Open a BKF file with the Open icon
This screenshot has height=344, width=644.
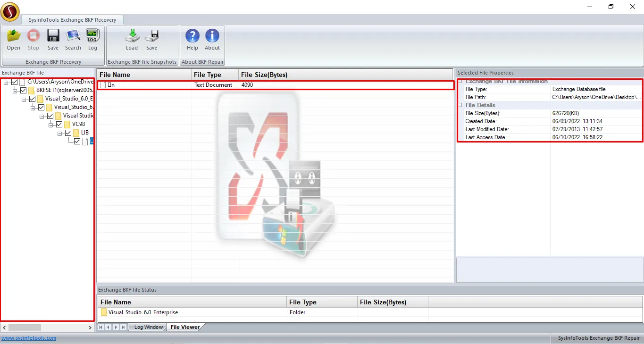pyautogui.click(x=14, y=36)
